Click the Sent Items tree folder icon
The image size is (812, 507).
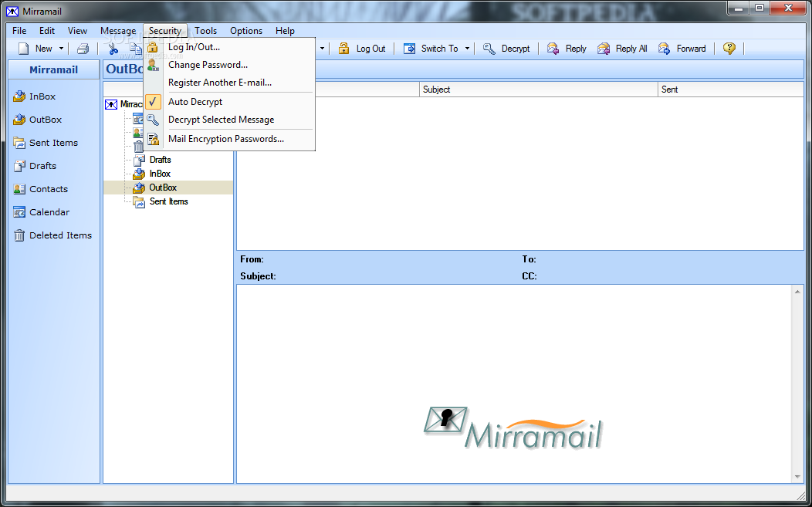(139, 202)
